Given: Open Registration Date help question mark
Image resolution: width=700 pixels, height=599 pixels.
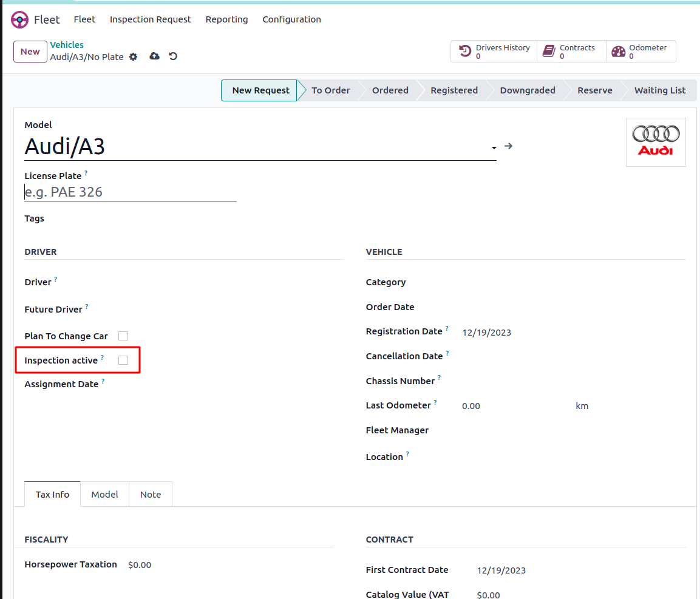Looking at the screenshot, I should [447, 328].
